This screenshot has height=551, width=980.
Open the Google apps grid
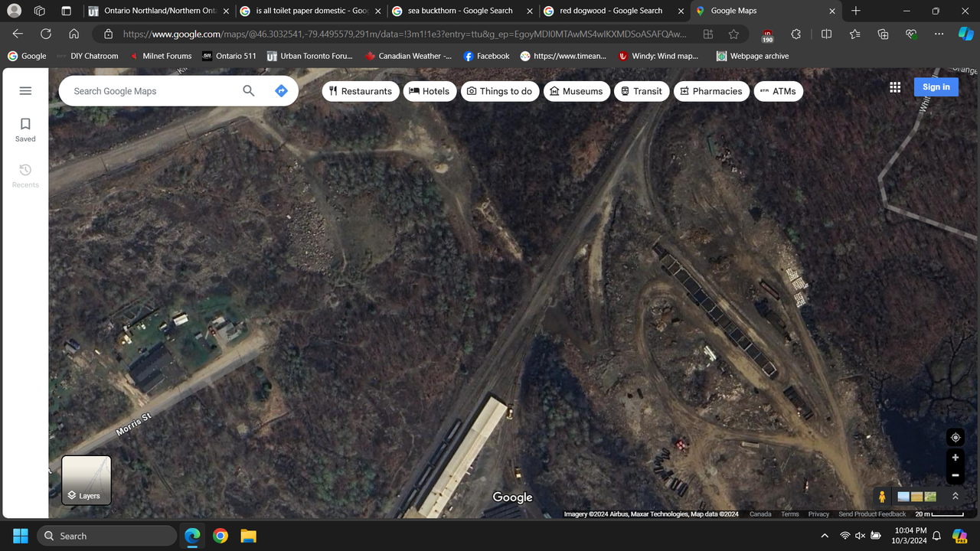pos(895,87)
